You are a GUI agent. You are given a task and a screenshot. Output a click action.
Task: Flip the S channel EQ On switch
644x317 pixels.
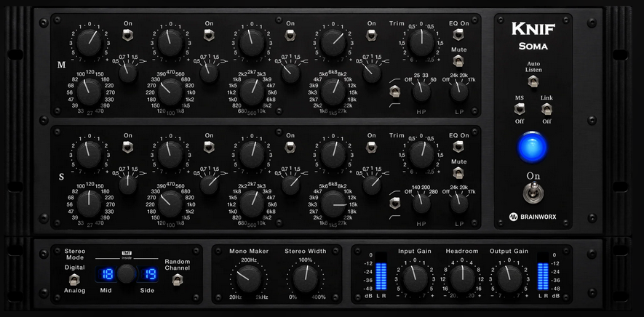pos(458,147)
